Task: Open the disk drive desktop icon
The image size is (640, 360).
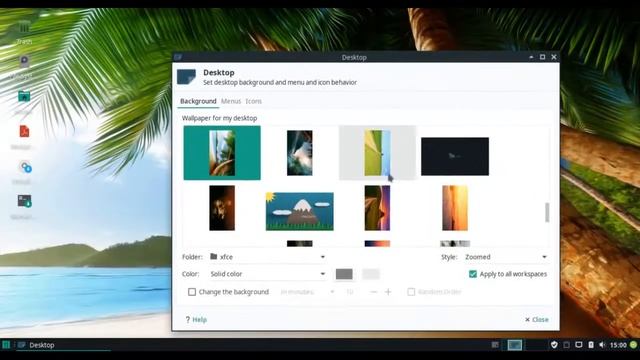Action: (x=24, y=62)
